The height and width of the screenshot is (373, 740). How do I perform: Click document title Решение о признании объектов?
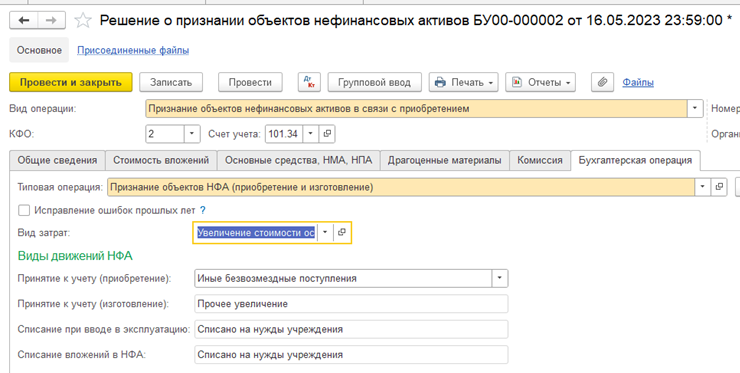point(416,20)
